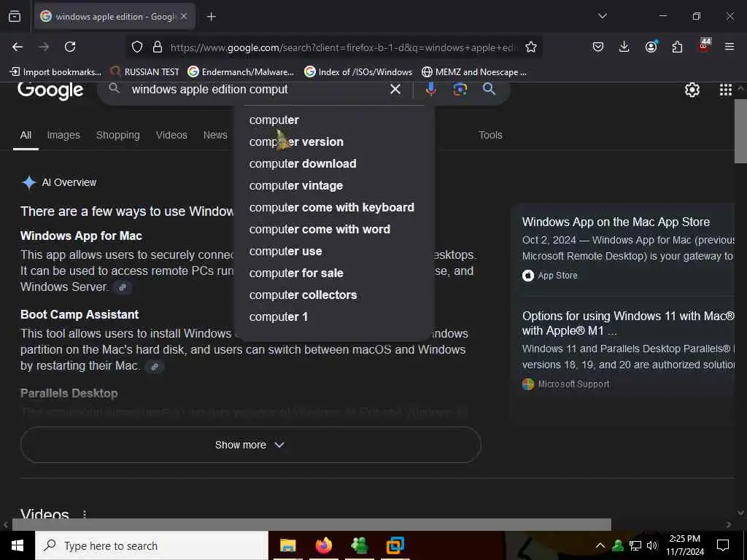Image resolution: width=747 pixels, height=560 pixels.
Task: Open the RUSSIAN TEST bookmark
Action: (x=145, y=72)
